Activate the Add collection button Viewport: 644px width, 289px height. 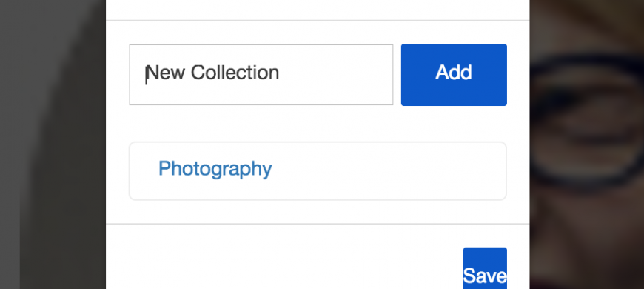coord(454,74)
